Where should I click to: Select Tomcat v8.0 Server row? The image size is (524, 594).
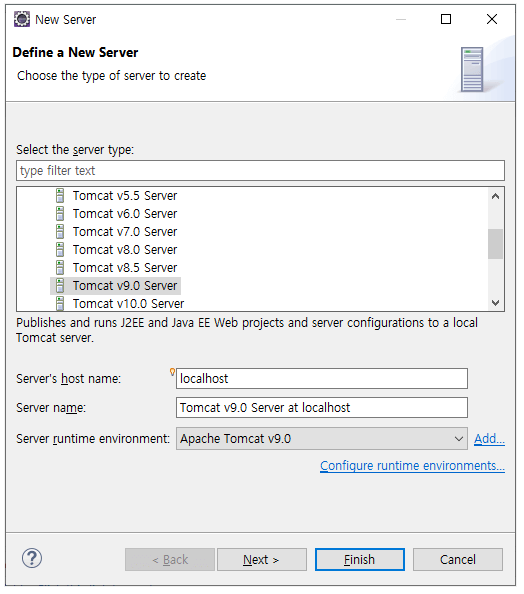[x=115, y=250]
